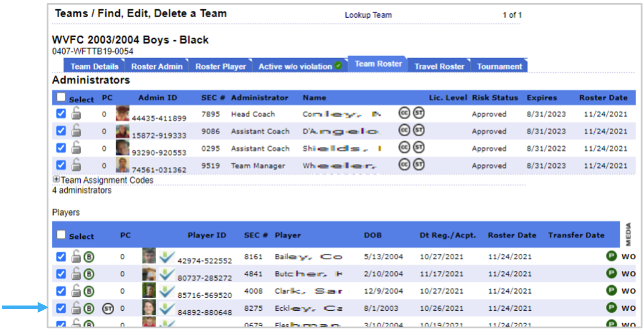Check the select-all box in Players header
Viewport: 644px width, 331px height.
click(61, 235)
